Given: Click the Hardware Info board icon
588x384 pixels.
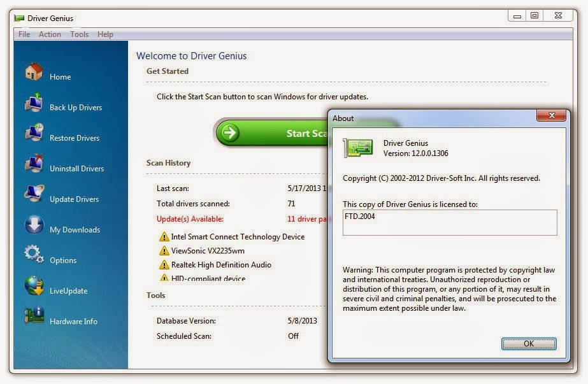Looking at the screenshot, I should click(x=34, y=315).
